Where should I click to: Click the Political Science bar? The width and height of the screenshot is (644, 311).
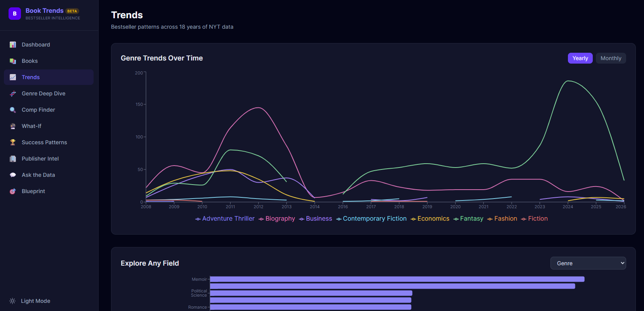[x=311, y=293]
